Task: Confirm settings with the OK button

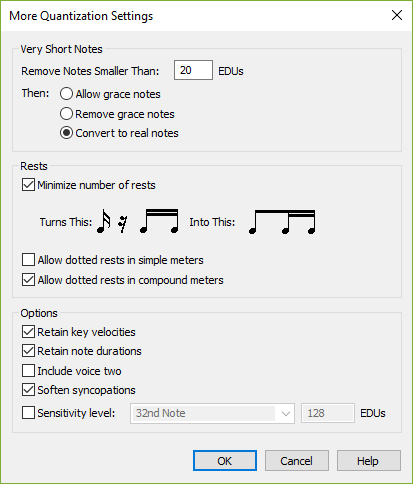Action: pyautogui.click(x=225, y=461)
